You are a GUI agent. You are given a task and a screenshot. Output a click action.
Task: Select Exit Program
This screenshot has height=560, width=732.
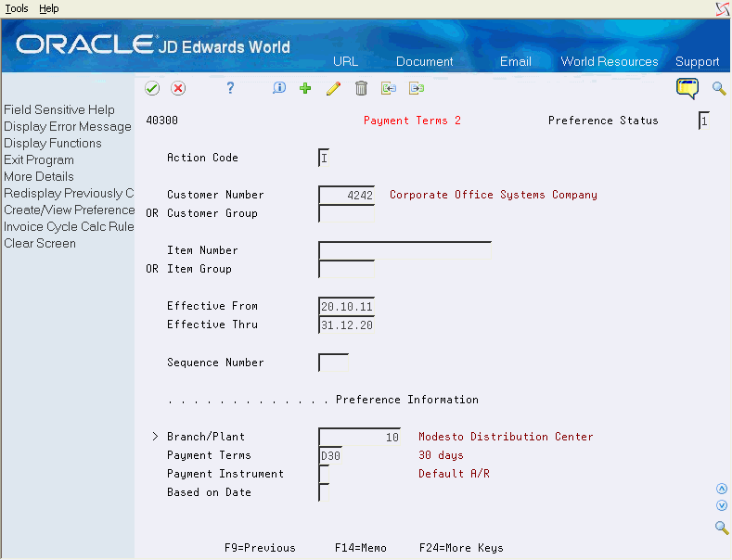coord(39,160)
